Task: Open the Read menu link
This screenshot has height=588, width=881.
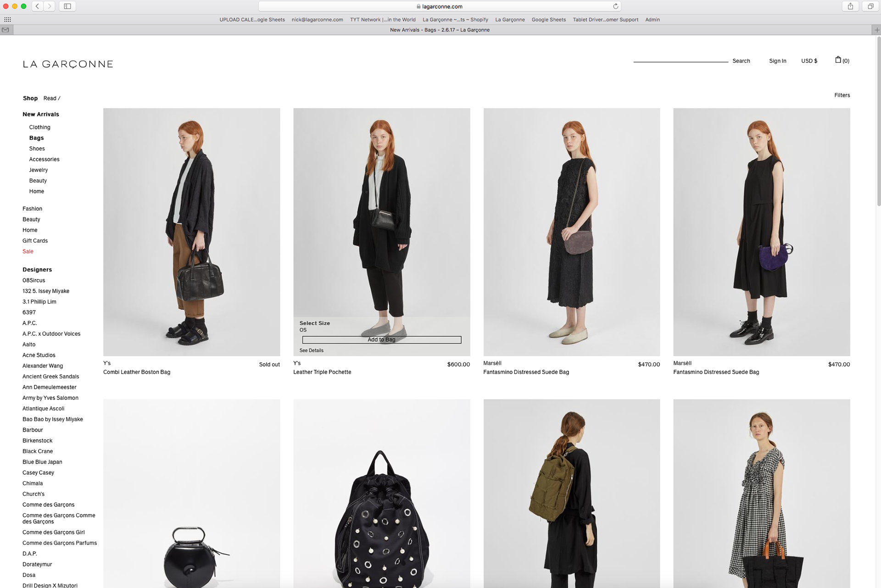Action: pos(50,99)
